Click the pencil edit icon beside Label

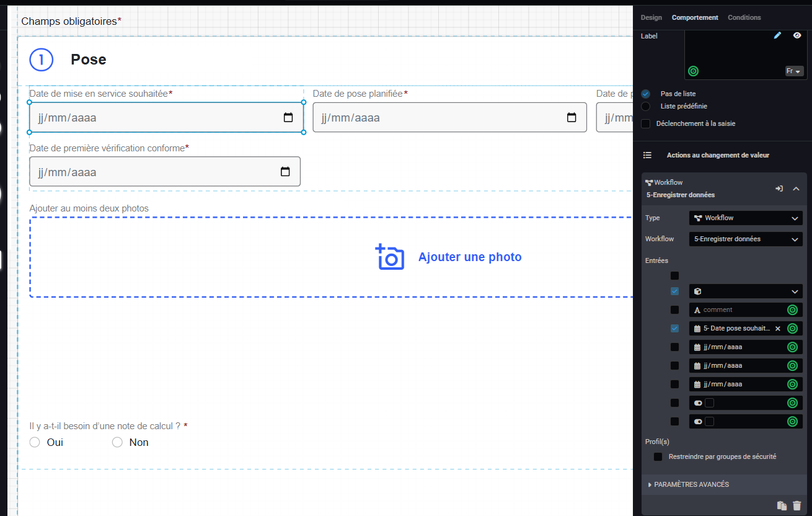point(777,35)
